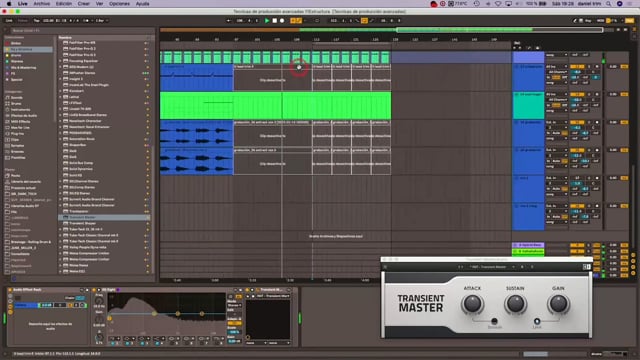This screenshot has height=360, width=640.
Task: Open the Max for Live category
Action: click(20, 127)
